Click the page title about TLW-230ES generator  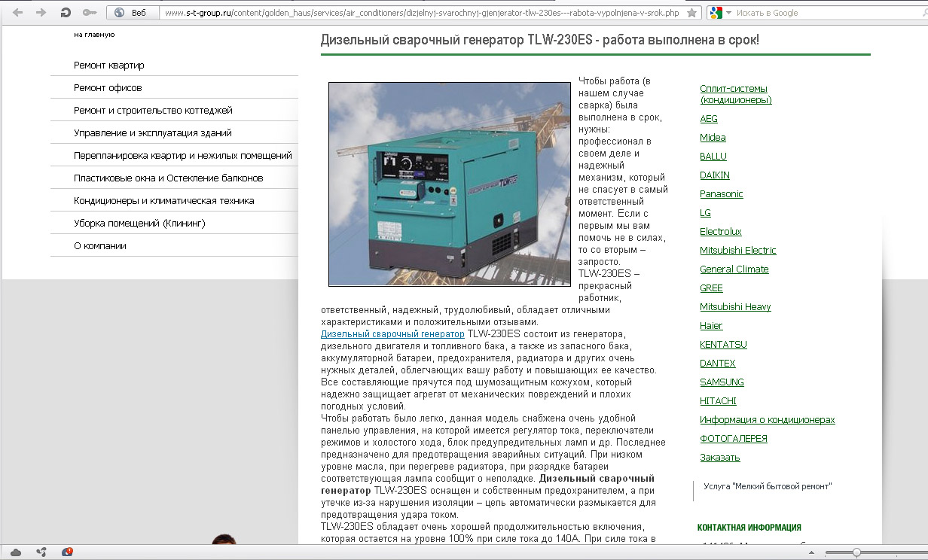(540, 40)
